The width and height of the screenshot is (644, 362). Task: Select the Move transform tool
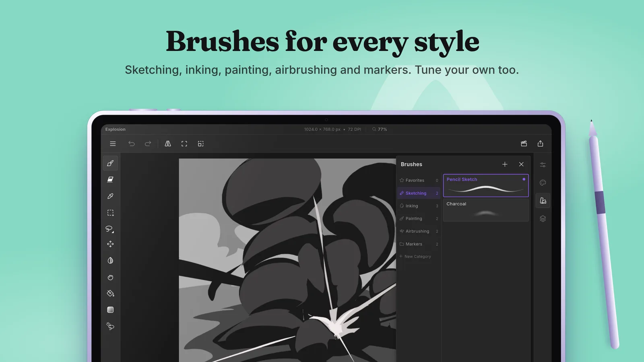tap(110, 244)
